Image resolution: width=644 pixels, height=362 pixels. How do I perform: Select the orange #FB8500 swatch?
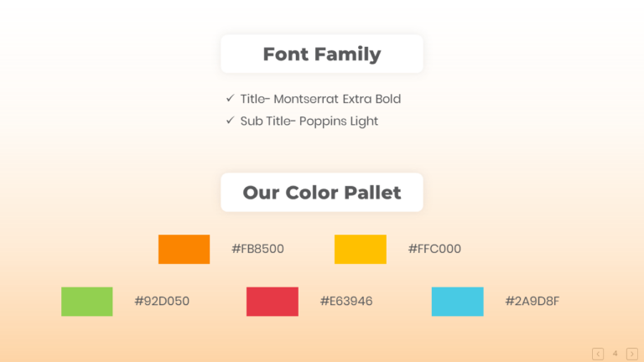[184, 249]
